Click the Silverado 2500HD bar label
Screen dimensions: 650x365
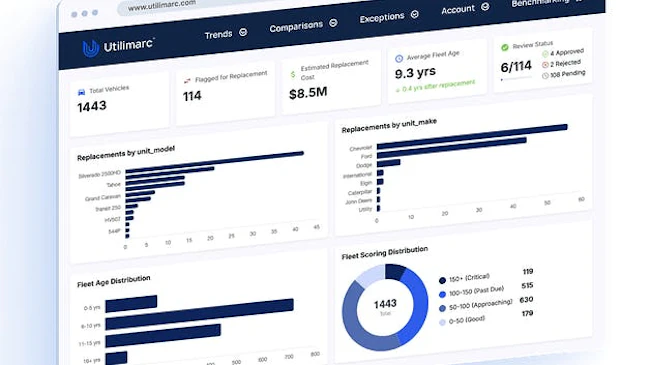99,174
